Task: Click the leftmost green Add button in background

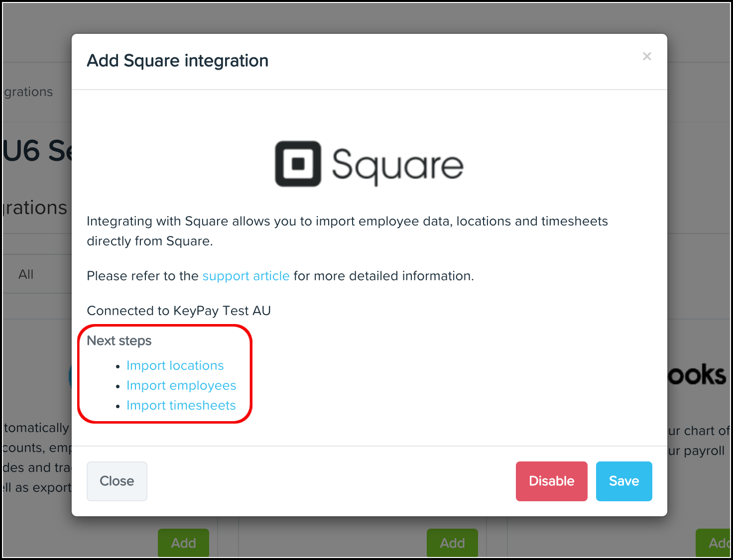Action: pyautogui.click(x=184, y=543)
